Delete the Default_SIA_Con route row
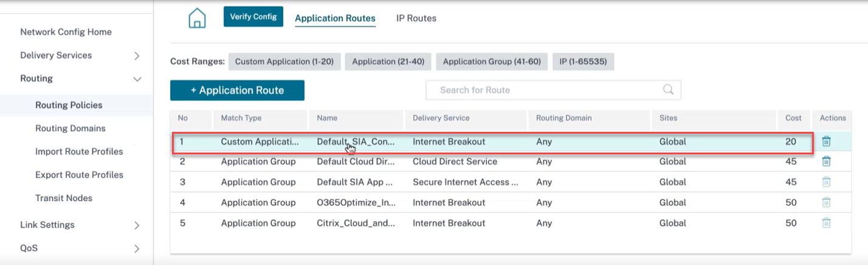 (x=826, y=142)
